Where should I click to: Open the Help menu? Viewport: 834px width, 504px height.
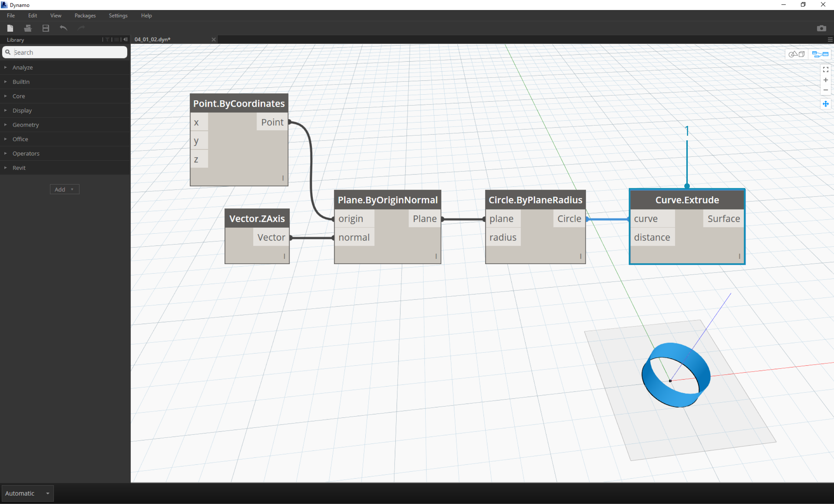146,16
